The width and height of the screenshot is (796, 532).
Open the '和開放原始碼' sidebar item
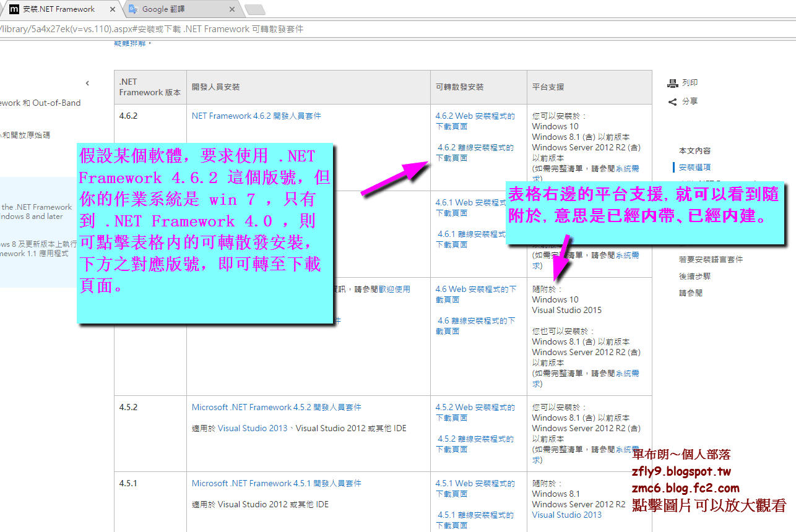tap(25, 135)
